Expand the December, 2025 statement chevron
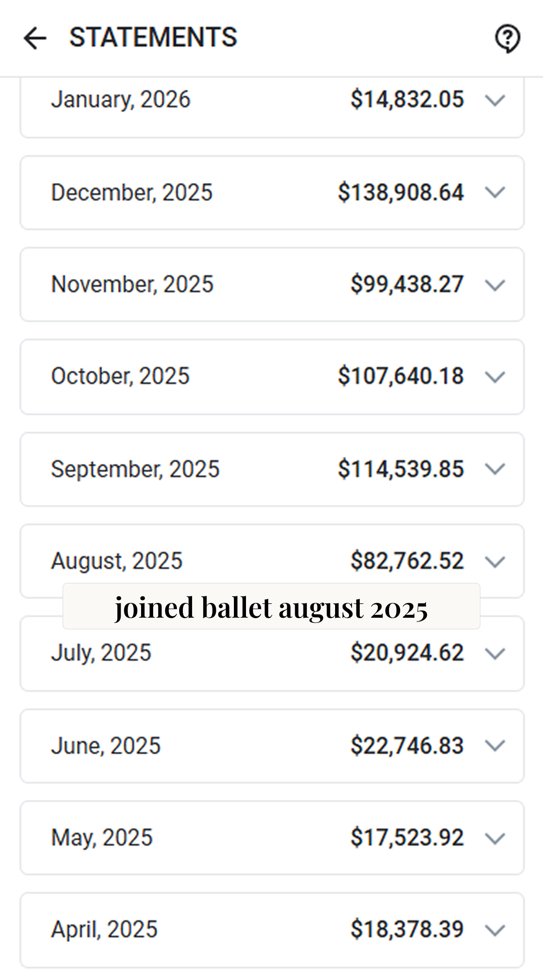Viewport: 543px width, 980px height. coord(495,192)
